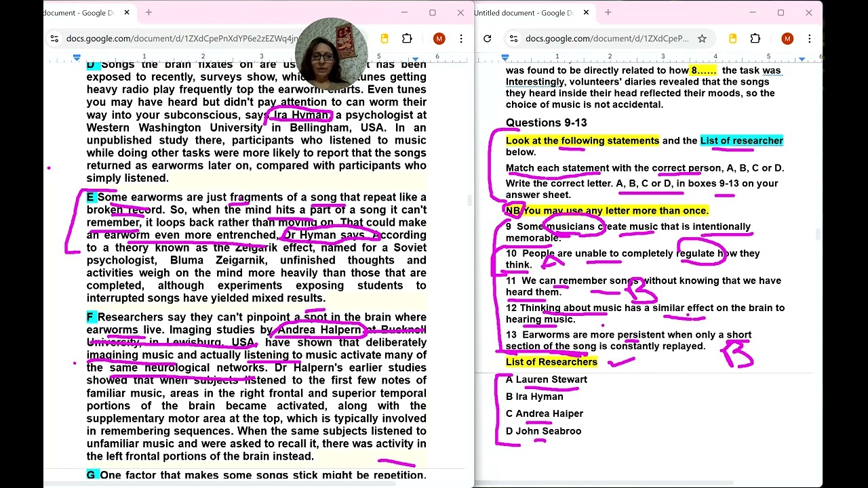Viewport: 868px width, 488px height.
Task: Minimize the left browser window
Action: pos(404,12)
